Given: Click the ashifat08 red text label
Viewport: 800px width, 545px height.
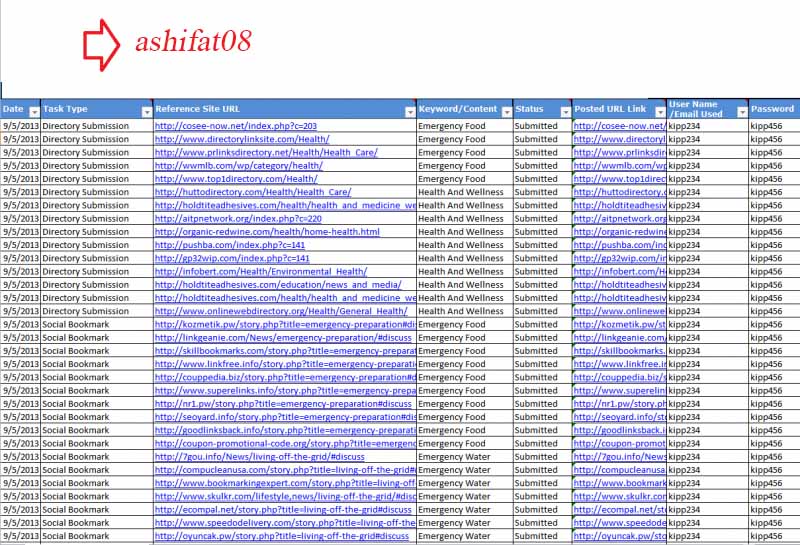Looking at the screenshot, I should tap(193, 41).
